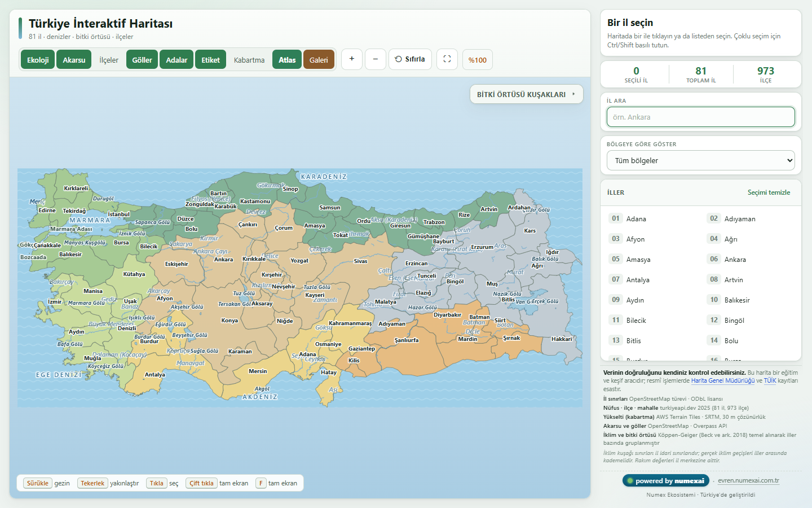This screenshot has width=812, height=508.
Task: Open the Tüm bölgeler region dropdown
Action: click(x=701, y=160)
